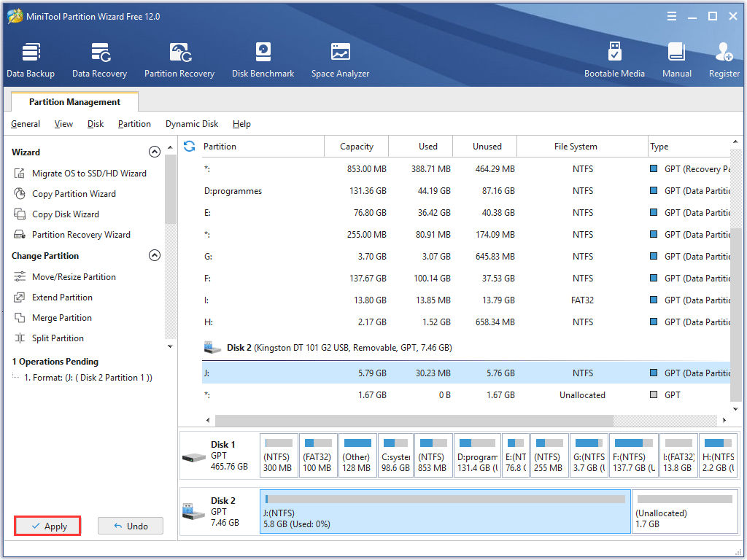This screenshot has width=747, height=560.
Task: Choose Split Partition option
Action: [58, 338]
